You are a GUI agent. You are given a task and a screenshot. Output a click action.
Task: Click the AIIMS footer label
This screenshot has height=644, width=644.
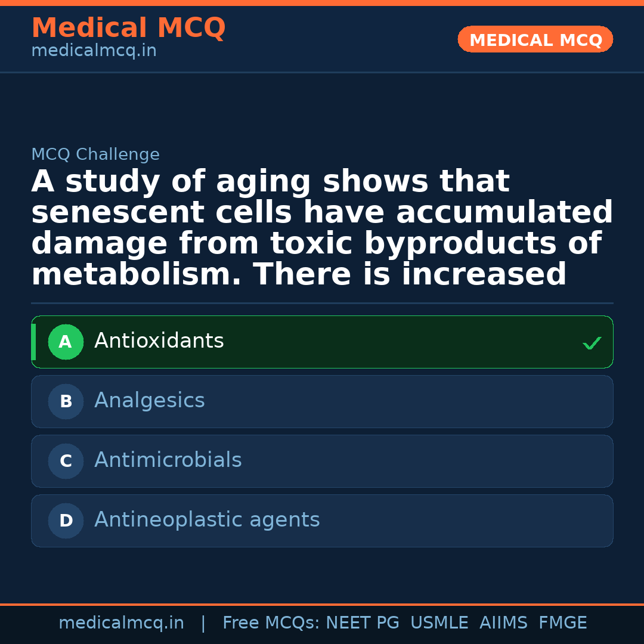[503, 623]
